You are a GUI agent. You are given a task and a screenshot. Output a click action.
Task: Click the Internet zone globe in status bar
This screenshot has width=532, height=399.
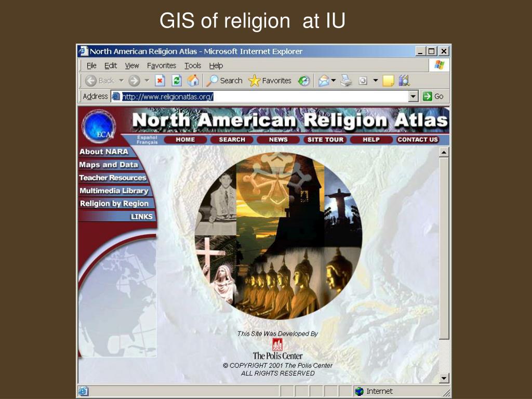(x=359, y=391)
